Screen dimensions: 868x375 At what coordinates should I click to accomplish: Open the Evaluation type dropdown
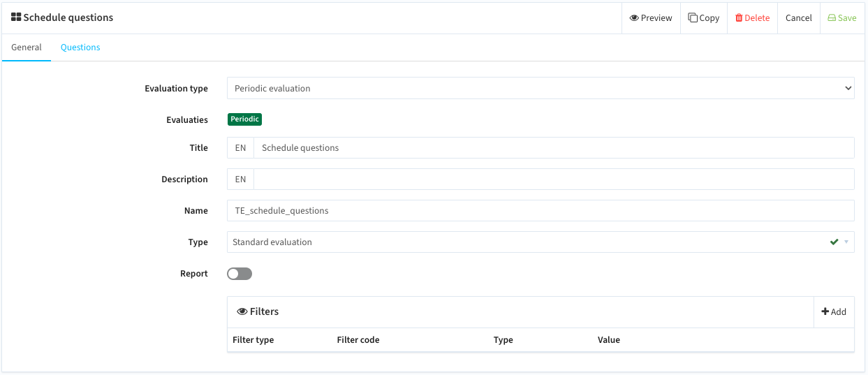[x=540, y=88]
